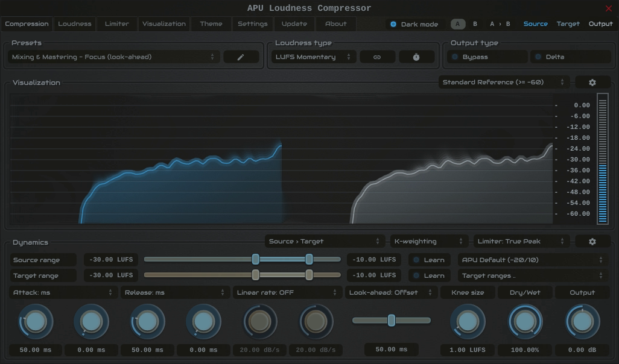The height and width of the screenshot is (364, 619).
Task: Click the Source range minimum -30.00 LUFS field
Action: 111,260
